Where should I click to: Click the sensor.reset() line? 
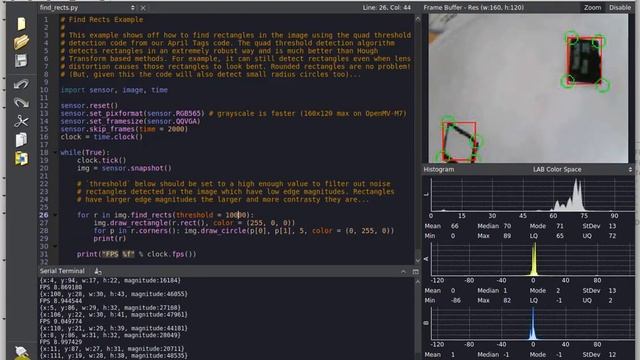point(89,106)
